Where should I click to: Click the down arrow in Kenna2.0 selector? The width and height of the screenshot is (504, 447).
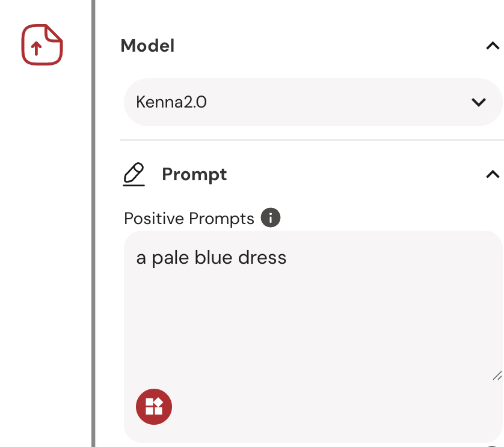[x=479, y=102]
